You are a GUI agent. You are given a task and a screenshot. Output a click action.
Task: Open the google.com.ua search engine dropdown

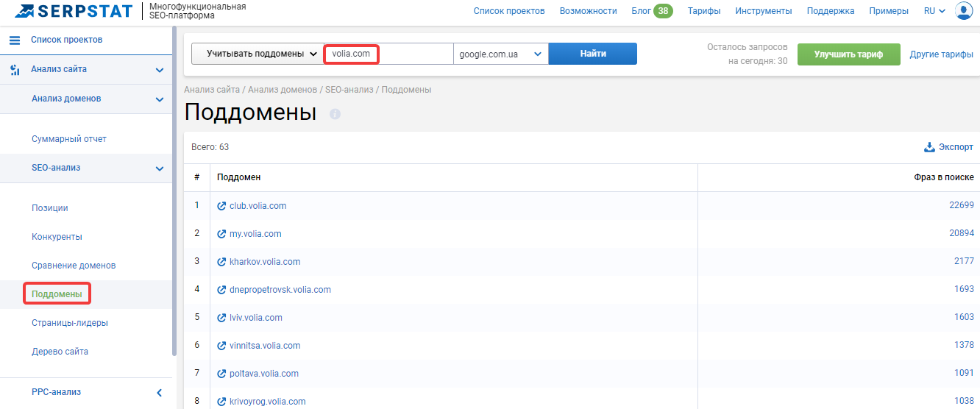click(501, 54)
